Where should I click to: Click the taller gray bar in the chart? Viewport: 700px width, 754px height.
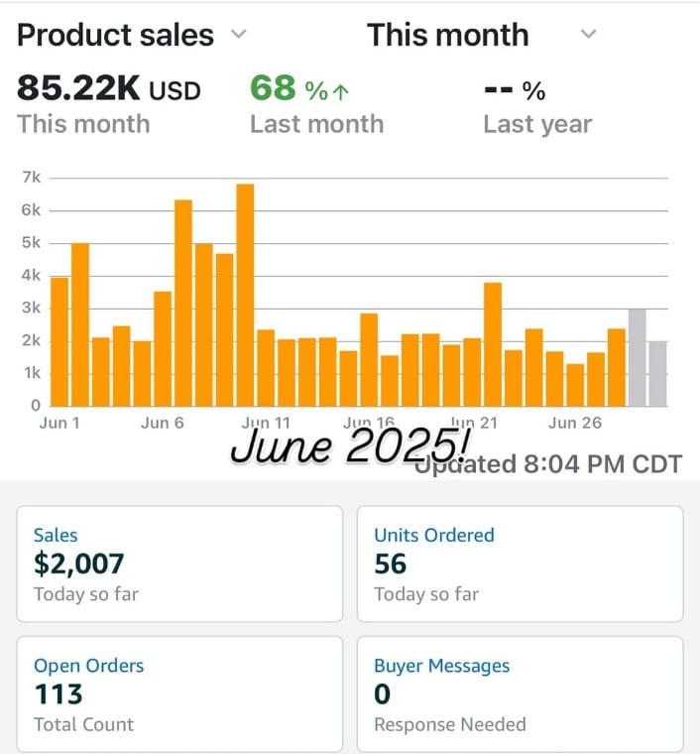[x=637, y=357]
